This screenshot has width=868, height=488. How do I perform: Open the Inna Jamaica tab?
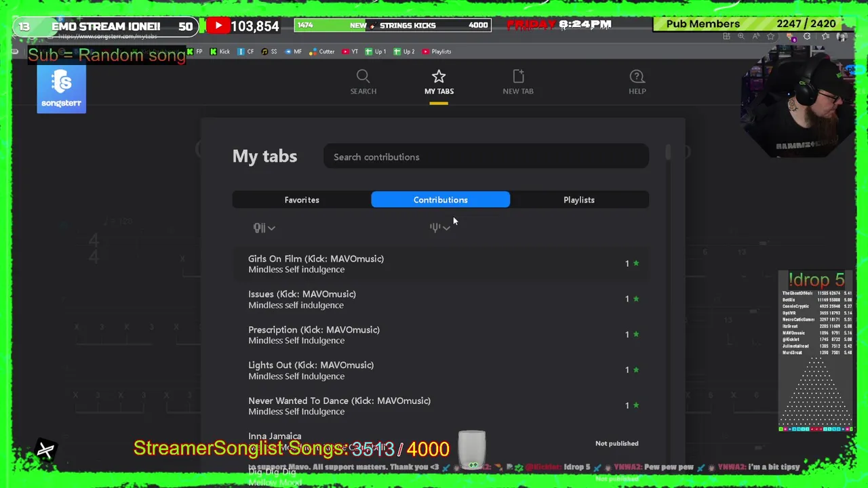point(275,436)
